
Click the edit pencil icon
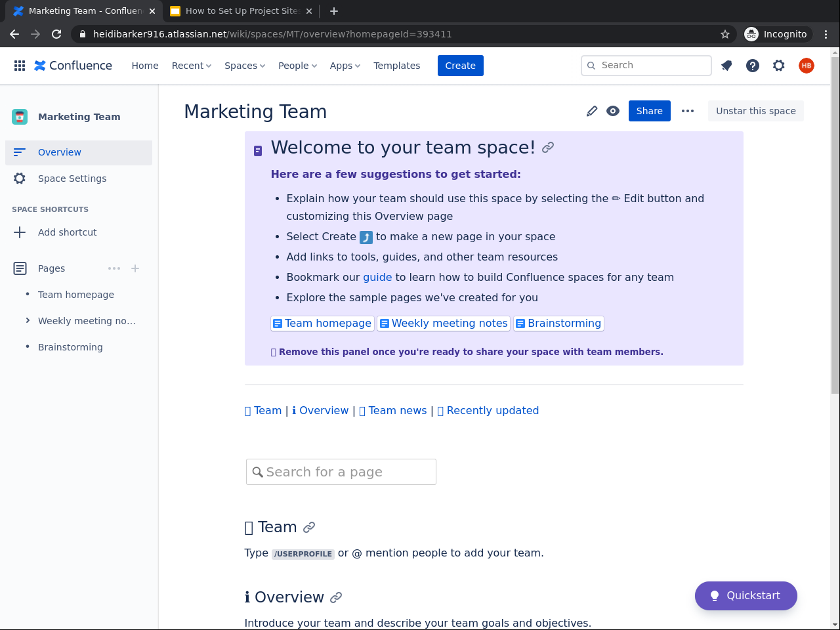(592, 111)
